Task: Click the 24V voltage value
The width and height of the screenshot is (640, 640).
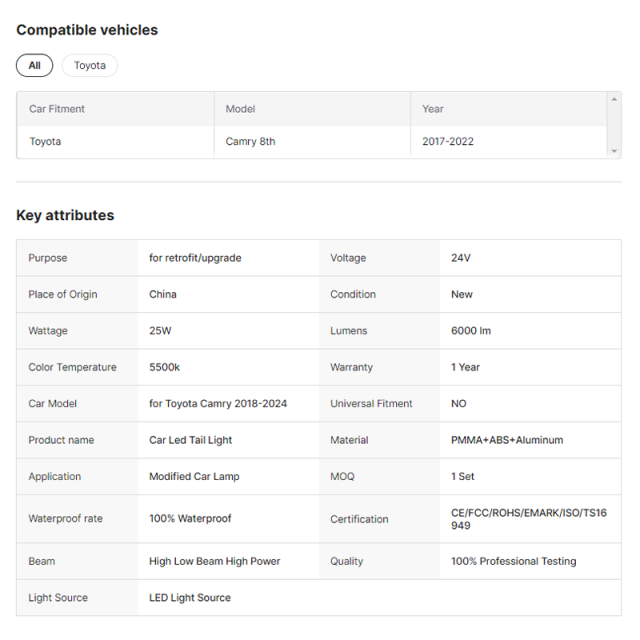Action: click(461, 258)
